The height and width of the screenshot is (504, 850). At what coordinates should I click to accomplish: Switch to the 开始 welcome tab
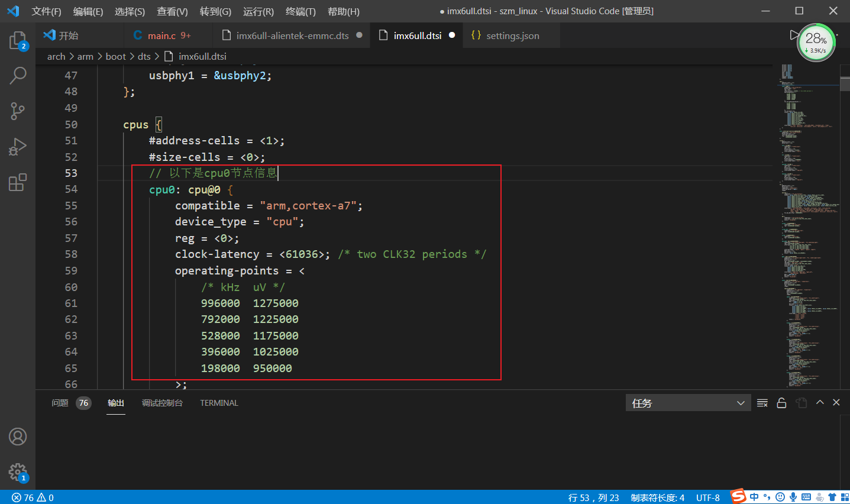click(x=80, y=35)
